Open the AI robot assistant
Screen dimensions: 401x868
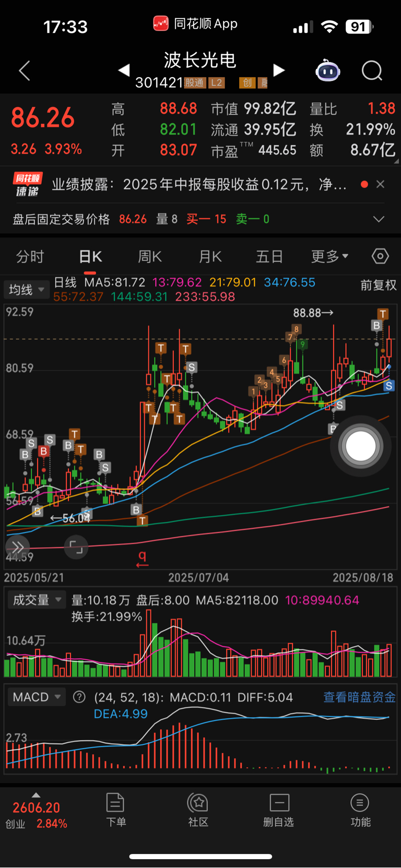click(328, 70)
